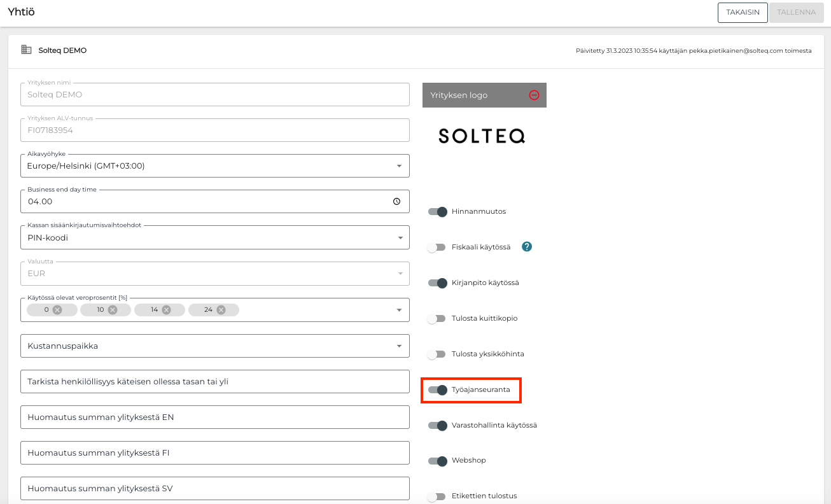Click the Huomautus summan ylityksestä FI field

[214, 453]
